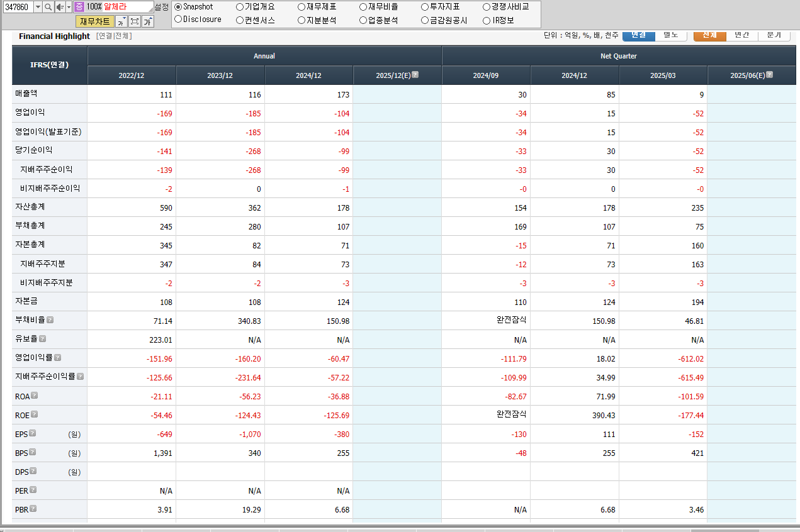Decrease font size with the 가 down icon
The image size is (800, 532).
[x=121, y=22]
